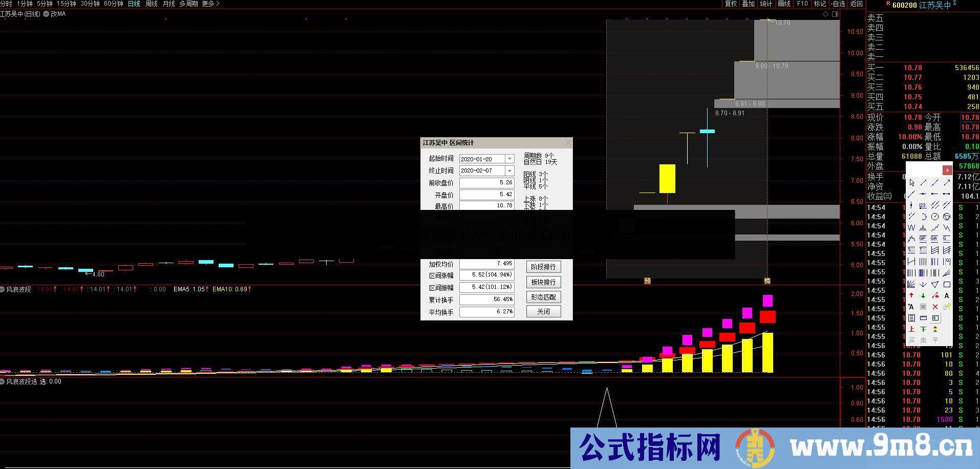Open the notes list tool in palette
This screenshot has width=980, height=469.
[x=912, y=318]
